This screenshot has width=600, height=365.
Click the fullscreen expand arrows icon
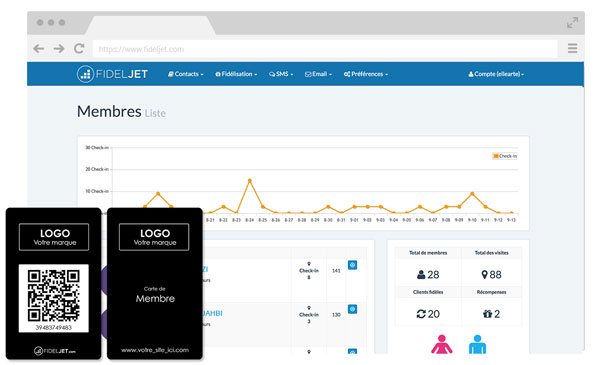point(572,23)
